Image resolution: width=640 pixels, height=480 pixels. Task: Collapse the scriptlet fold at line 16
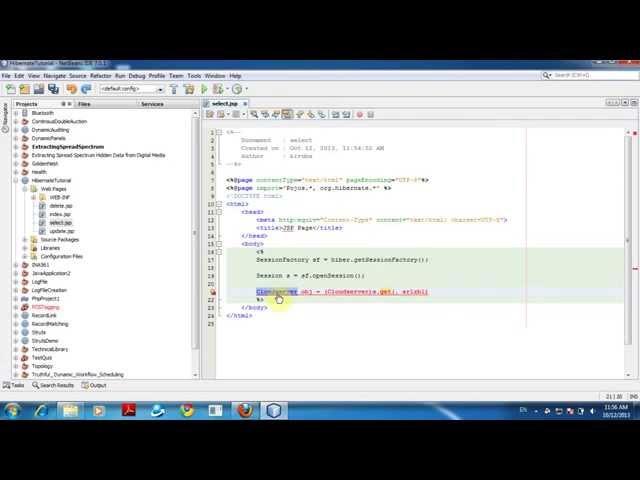219,252
